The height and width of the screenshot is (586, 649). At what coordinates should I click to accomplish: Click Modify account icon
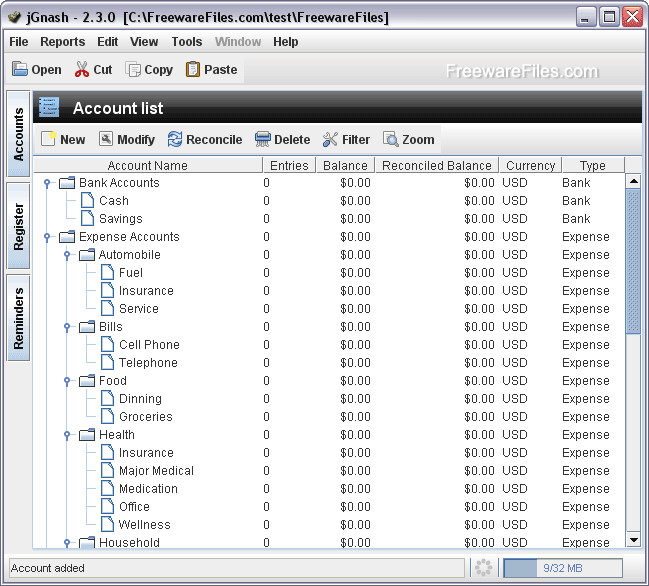click(106, 139)
